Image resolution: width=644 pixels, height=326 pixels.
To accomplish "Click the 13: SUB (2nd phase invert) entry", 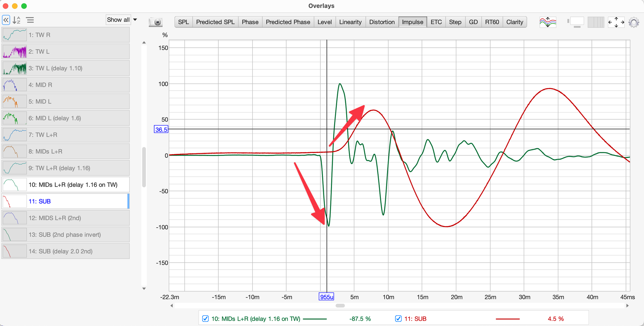I will (x=66, y=234).
